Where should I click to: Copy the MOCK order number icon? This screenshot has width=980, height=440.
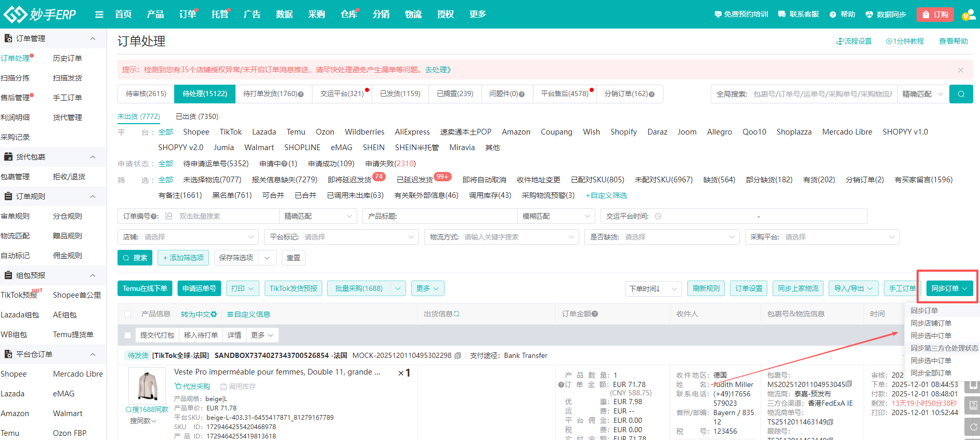458,355
